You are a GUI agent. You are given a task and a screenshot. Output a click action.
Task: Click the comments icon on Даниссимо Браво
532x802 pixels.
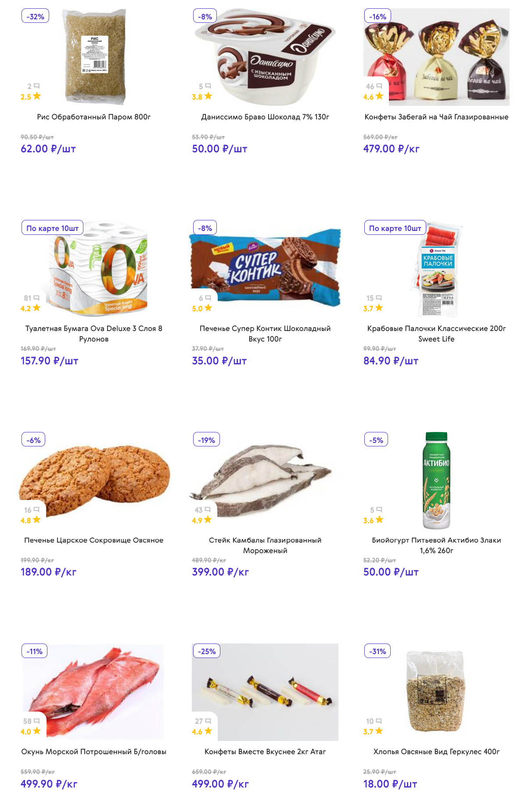[208, 86]
